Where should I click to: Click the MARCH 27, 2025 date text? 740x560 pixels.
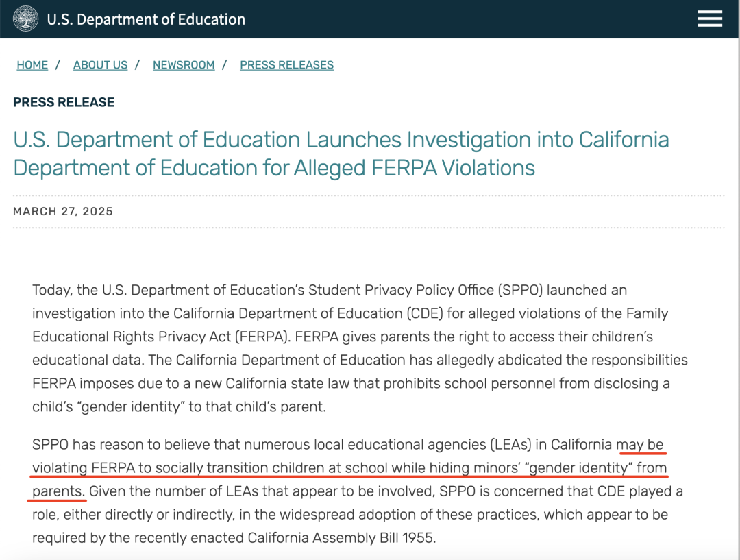[63, 211]
